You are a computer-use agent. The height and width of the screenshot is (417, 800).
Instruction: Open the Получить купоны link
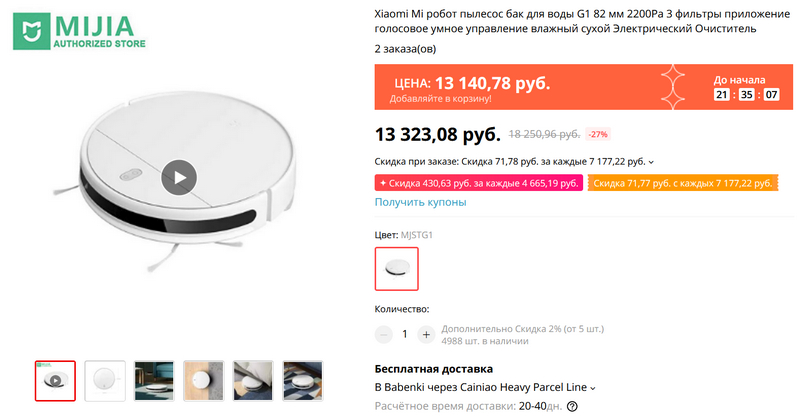(420, 202)
